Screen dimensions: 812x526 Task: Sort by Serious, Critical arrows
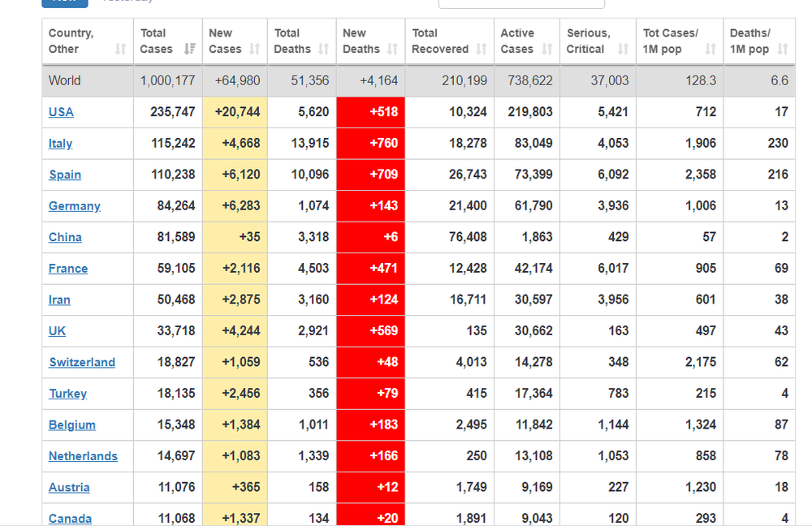pyautogui.click(x=624, y=50)
